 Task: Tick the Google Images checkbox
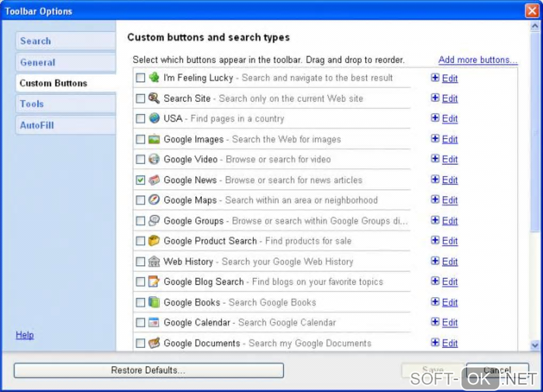pyautogui.click(x=140, y=140)
